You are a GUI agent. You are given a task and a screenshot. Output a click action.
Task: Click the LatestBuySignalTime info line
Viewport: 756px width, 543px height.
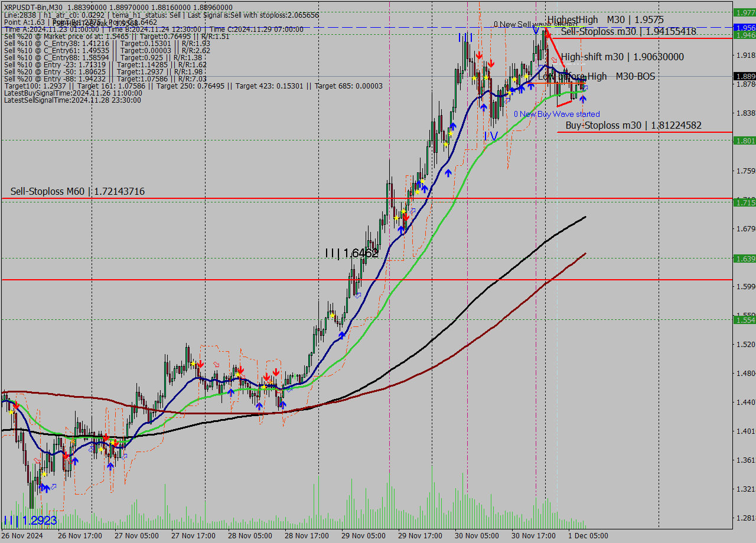73,93
